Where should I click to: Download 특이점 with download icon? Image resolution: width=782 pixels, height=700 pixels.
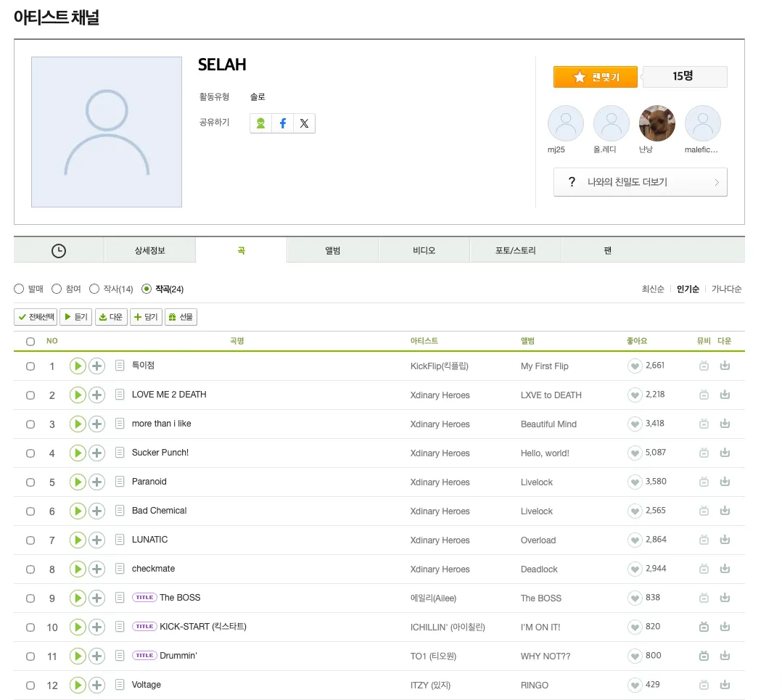[725, 366]
